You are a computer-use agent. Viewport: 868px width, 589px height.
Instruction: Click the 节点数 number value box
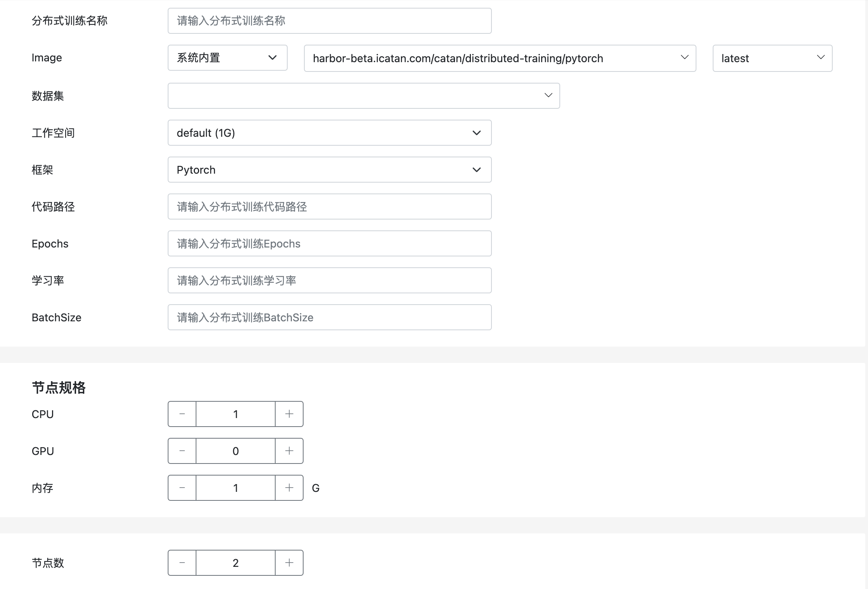coord(236,563)
